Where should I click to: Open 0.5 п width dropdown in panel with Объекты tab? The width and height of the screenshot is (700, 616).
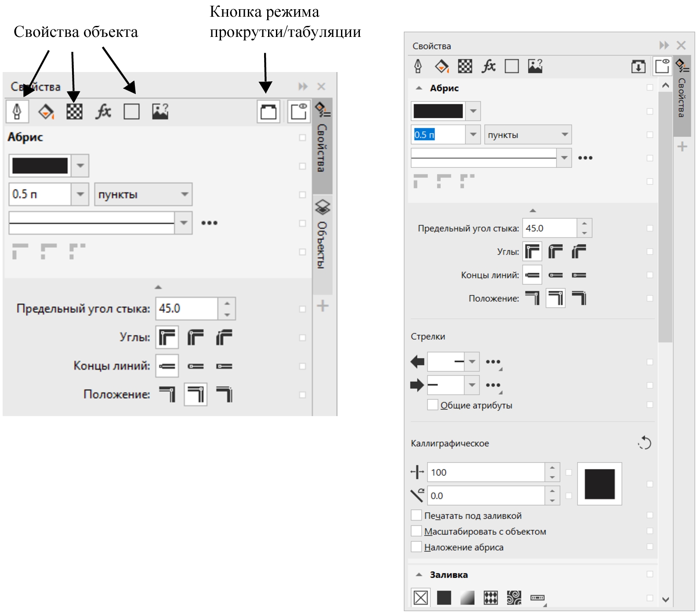coord(80,194)
